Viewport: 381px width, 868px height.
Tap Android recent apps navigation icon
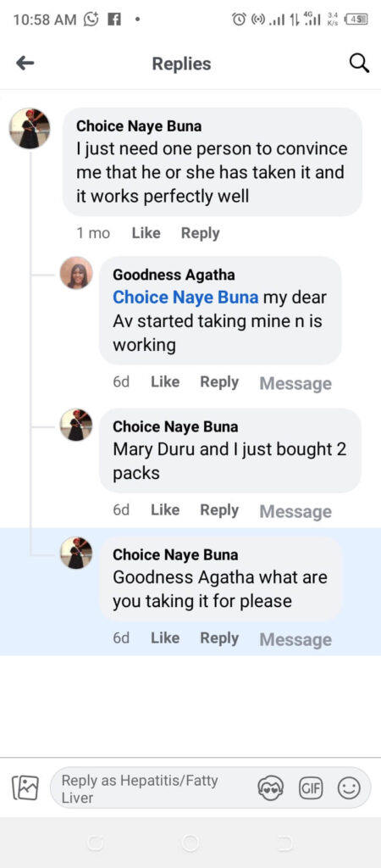click(284, 843)
